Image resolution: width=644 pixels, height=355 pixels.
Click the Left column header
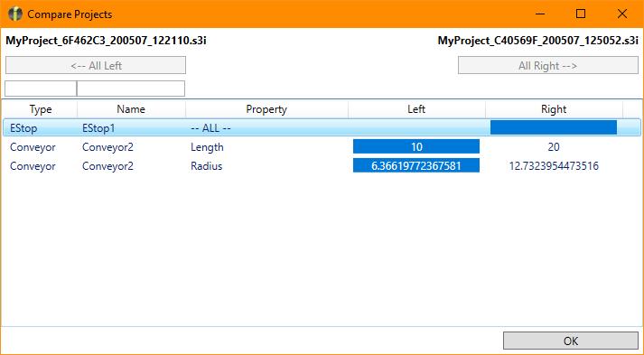pos(416,109)
